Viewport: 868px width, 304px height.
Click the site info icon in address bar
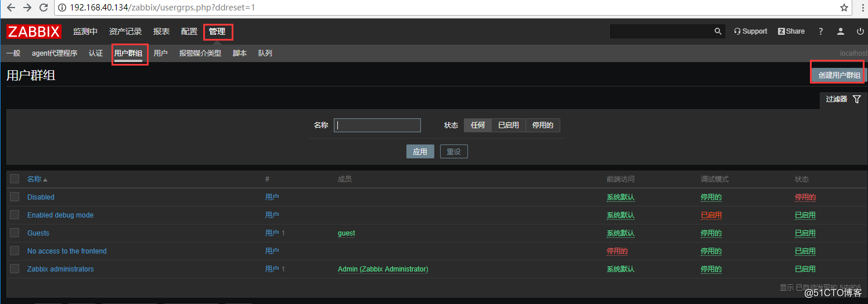coord(62,8)
